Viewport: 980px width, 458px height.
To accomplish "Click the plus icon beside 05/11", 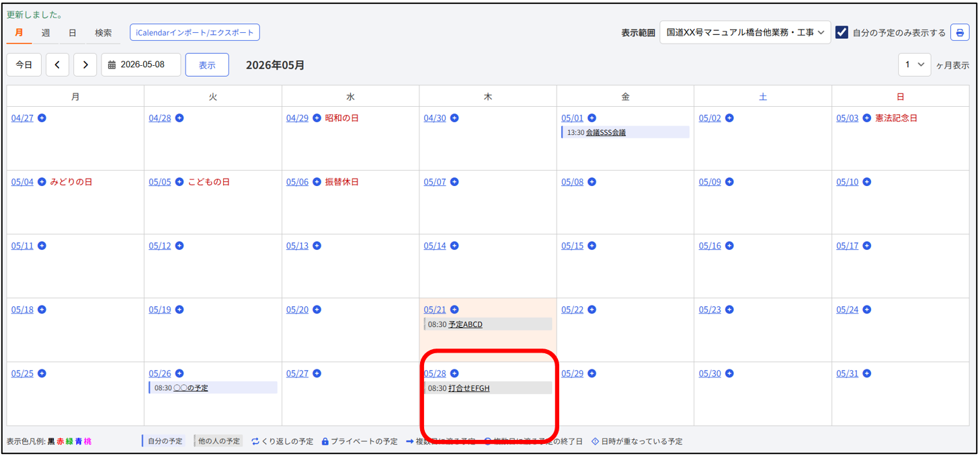I will tap(42, 246).
